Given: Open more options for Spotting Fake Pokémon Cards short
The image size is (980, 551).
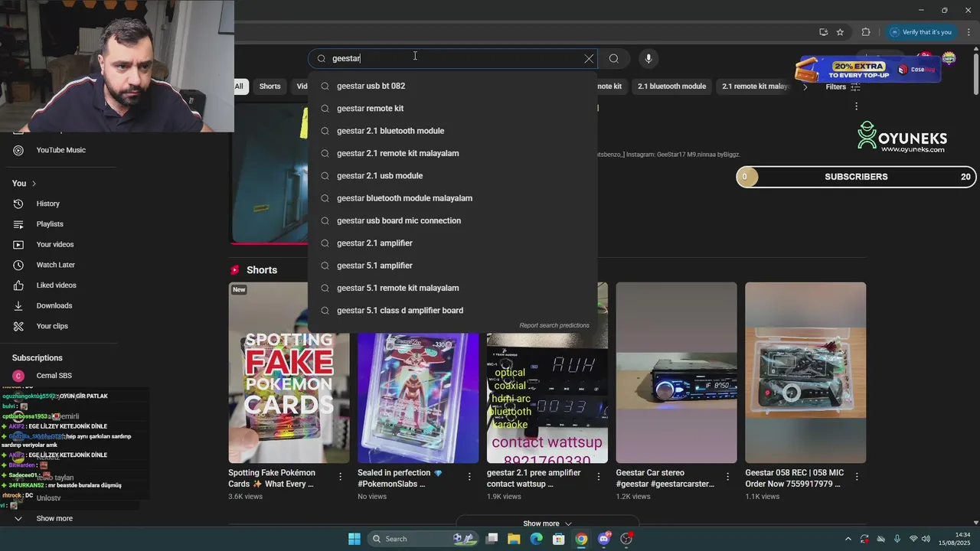Looking at the screenshot, I should coord(341,477).
